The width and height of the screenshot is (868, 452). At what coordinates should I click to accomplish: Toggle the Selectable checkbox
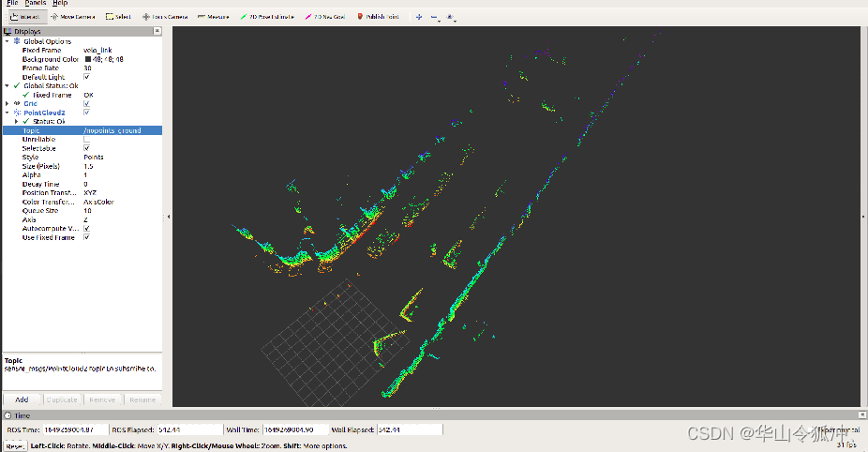(x=87, y=148)
